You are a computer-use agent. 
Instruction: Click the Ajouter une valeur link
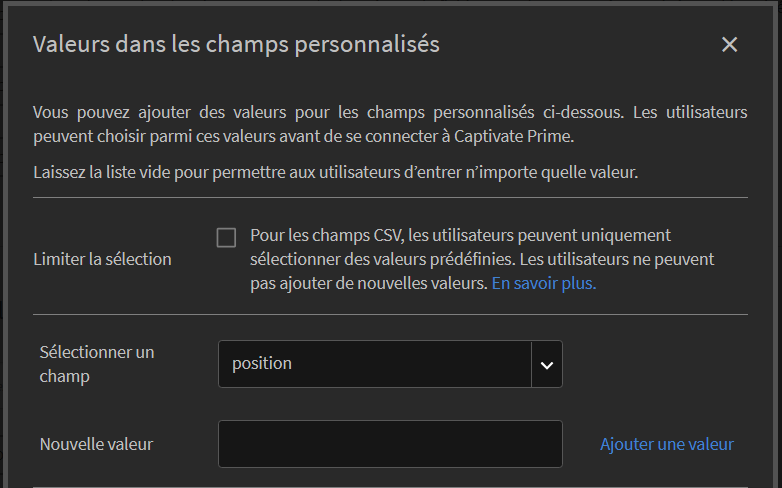tap(666, 444)
